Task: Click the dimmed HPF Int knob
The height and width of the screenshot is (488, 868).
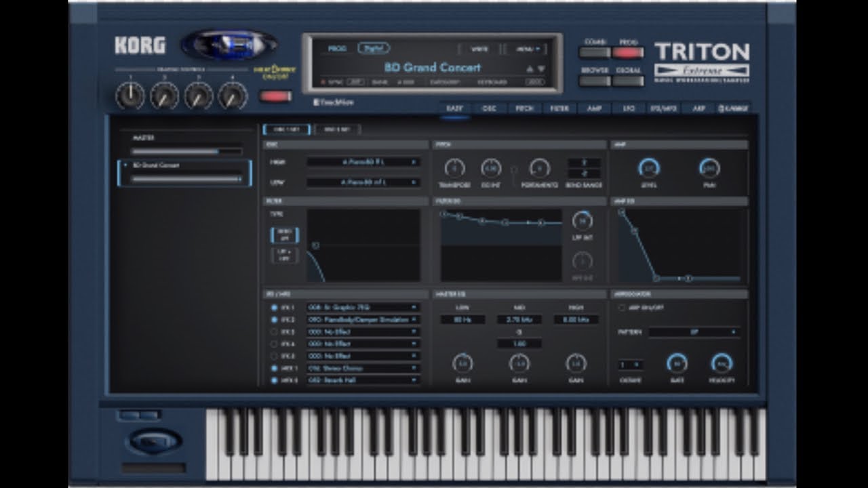Action: [x=583, y=261]
